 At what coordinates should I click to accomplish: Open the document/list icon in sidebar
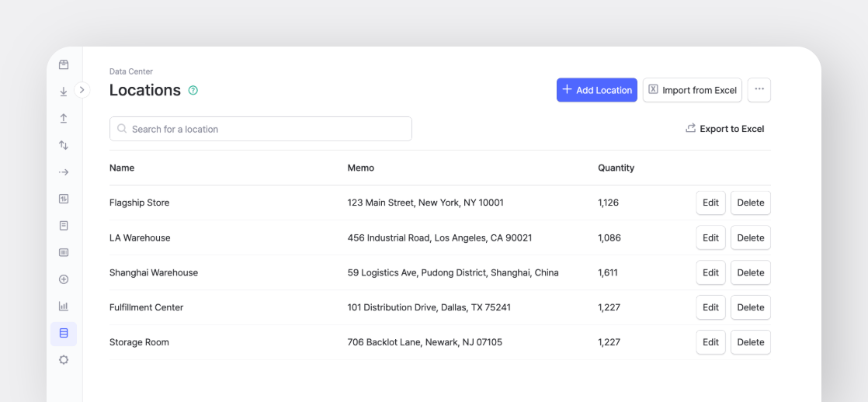[x=64, y=225]
